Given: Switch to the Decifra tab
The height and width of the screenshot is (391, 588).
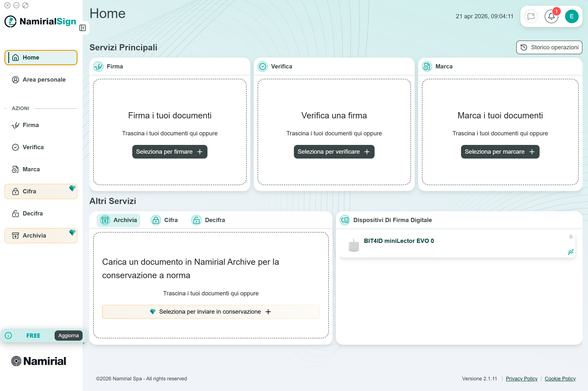Looking at the screenshot, I should pyautogui.click(x=208, y=220).
